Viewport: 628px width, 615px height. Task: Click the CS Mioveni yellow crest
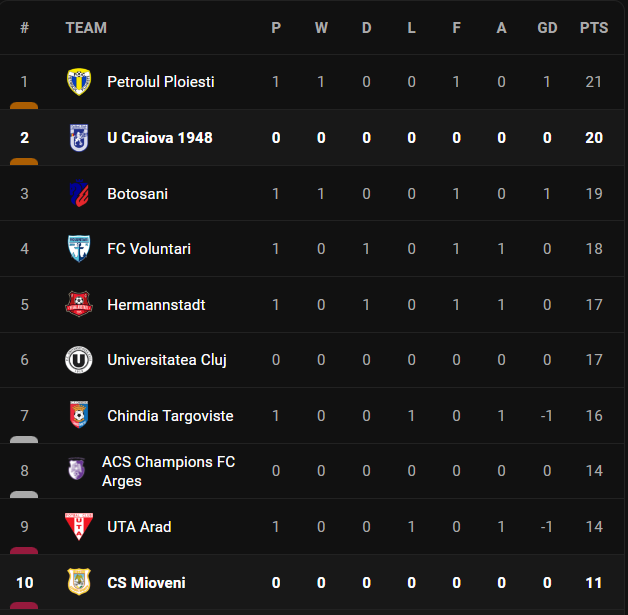[79, 582]
